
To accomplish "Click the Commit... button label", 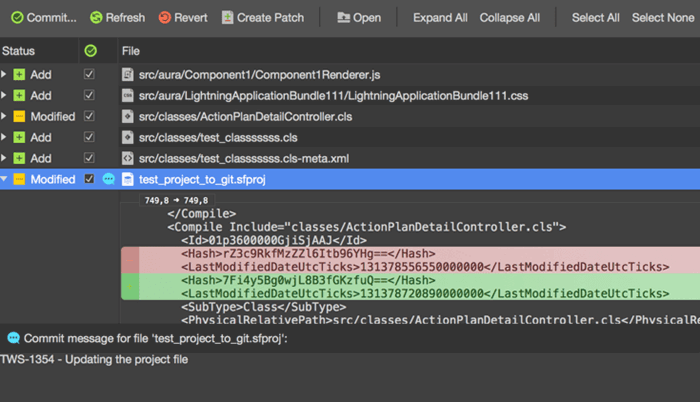I will [51, 18].
